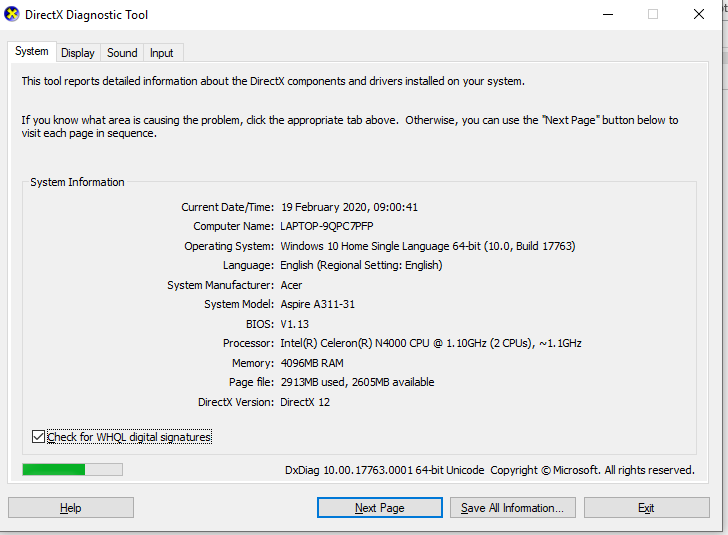Click English (Regional Setting: English) value

tap(361, 265)
